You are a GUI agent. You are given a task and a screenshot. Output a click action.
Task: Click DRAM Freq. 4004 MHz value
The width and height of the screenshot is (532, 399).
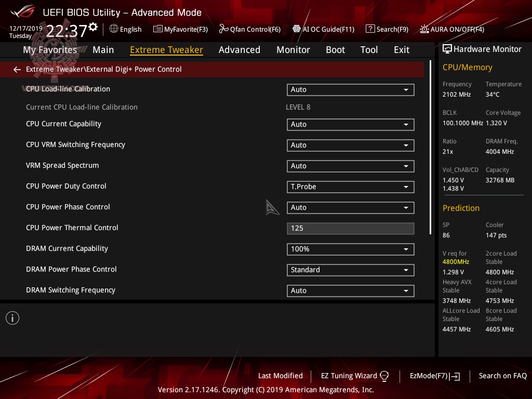tap(499, 151)
